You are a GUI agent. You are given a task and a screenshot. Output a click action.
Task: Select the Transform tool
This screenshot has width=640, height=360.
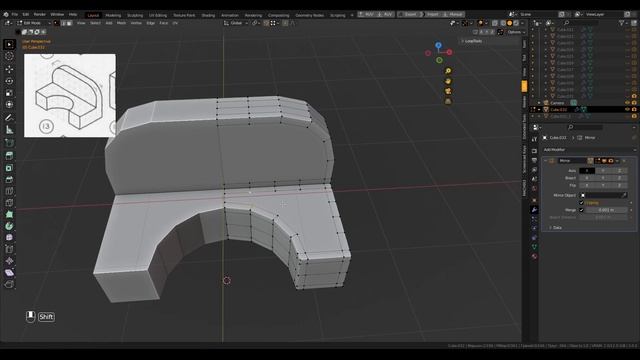[x=9, y=104]
